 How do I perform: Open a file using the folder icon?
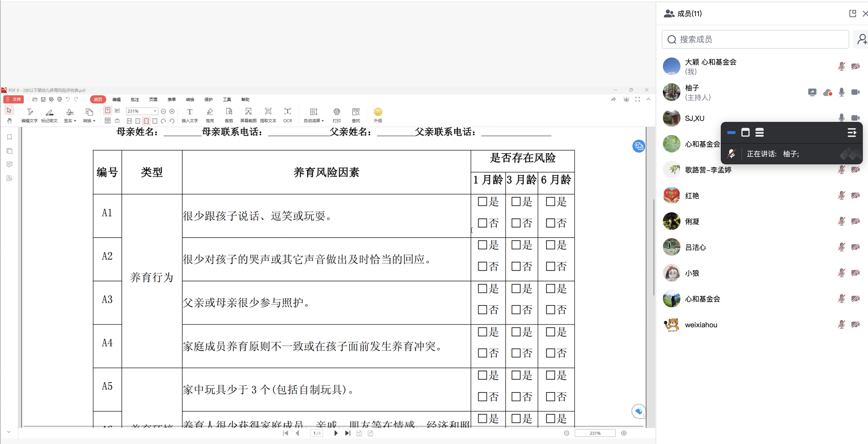pyautogui.click(x=35, y=99)
